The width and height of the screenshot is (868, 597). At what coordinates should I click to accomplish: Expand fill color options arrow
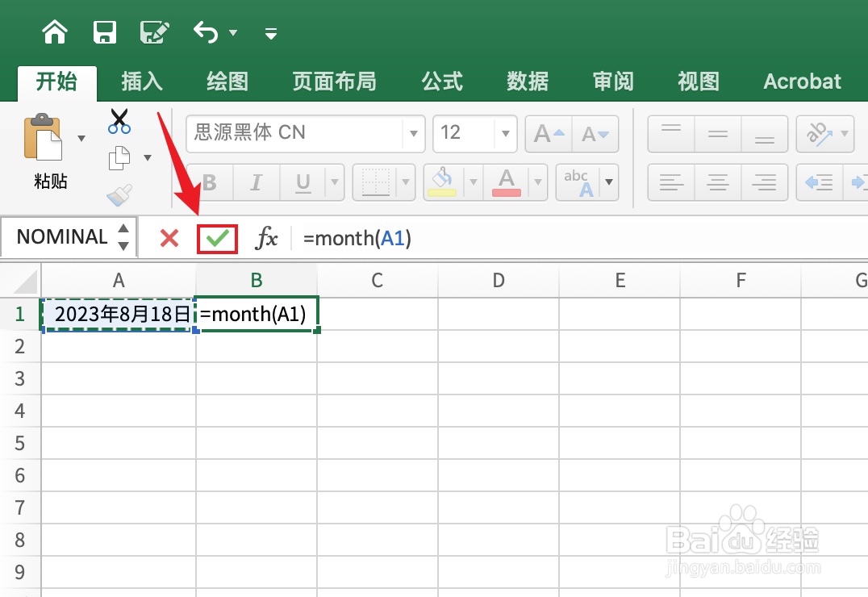click(x=474, y=182)
